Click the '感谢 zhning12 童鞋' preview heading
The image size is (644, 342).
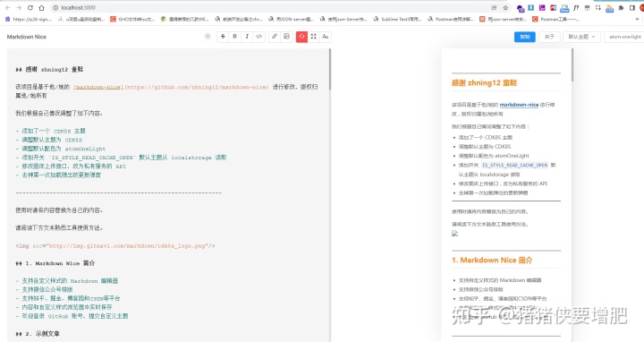click(484, 83)
